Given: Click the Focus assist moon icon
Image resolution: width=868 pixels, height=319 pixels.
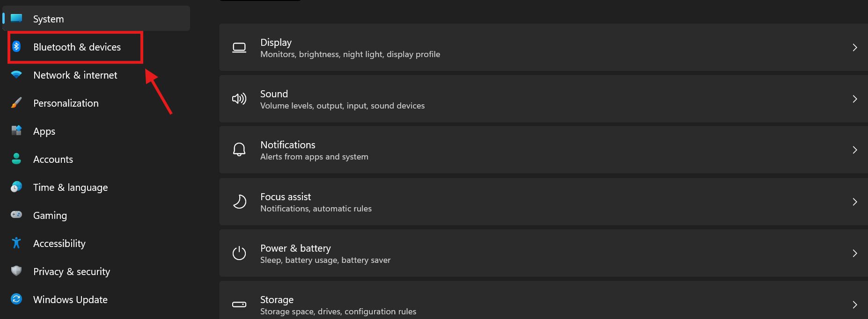Looking at the screenshot, I should tap(239, 202).
